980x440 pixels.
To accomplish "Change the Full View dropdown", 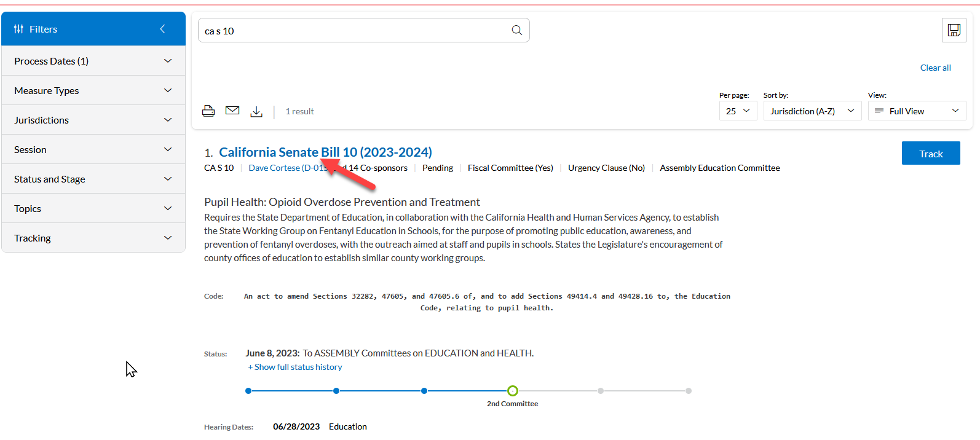I will click(916, 111).
